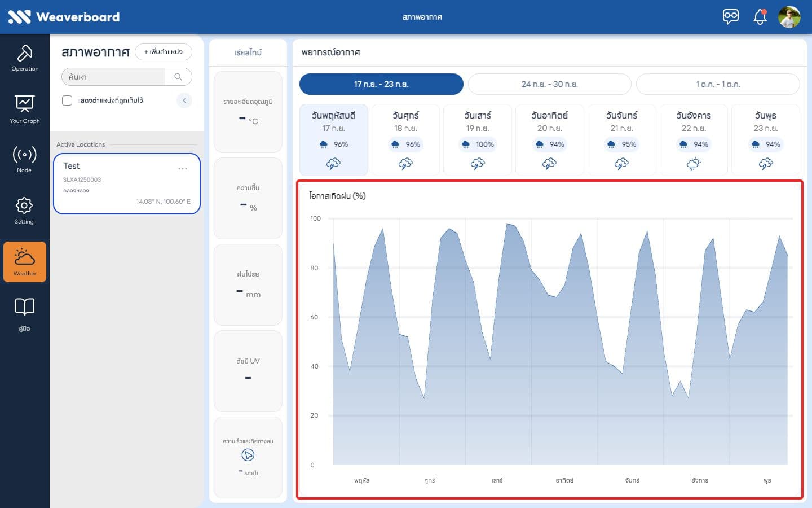The height and width of the screenshot is (508, 812).
Task: Open the Operation section
Action: pyautogui.click(x=25, y=58)
